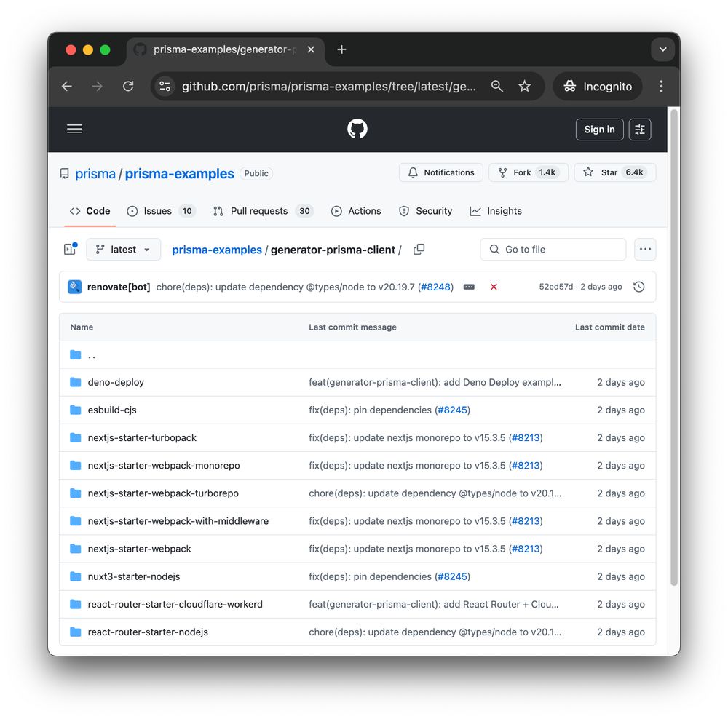Viewport: 728px width, 719px height.
Task: Star the prisma-examples repository
Action: (614, 172)
